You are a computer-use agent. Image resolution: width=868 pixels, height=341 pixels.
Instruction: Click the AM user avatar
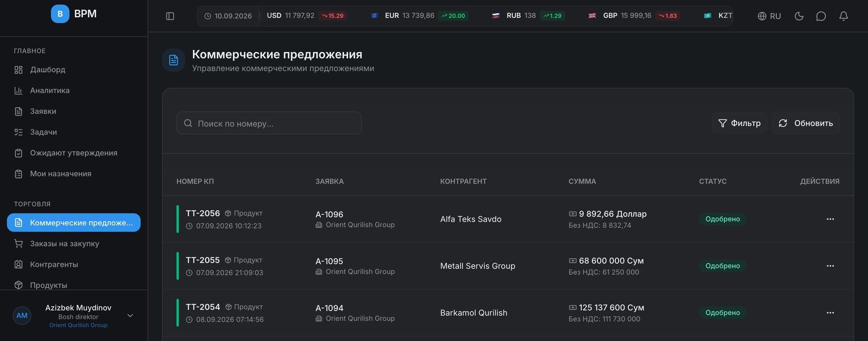pyautogui.click(x=22, y=316)
